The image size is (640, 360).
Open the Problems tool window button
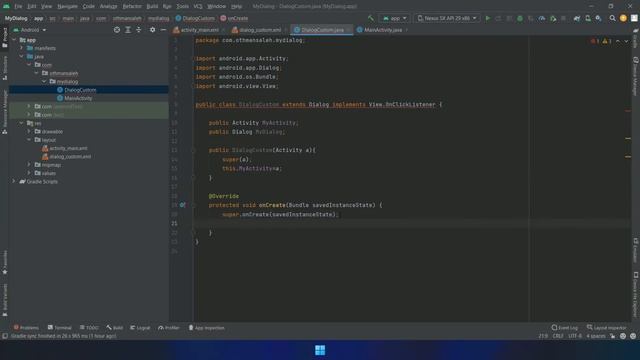click(26, 328)
